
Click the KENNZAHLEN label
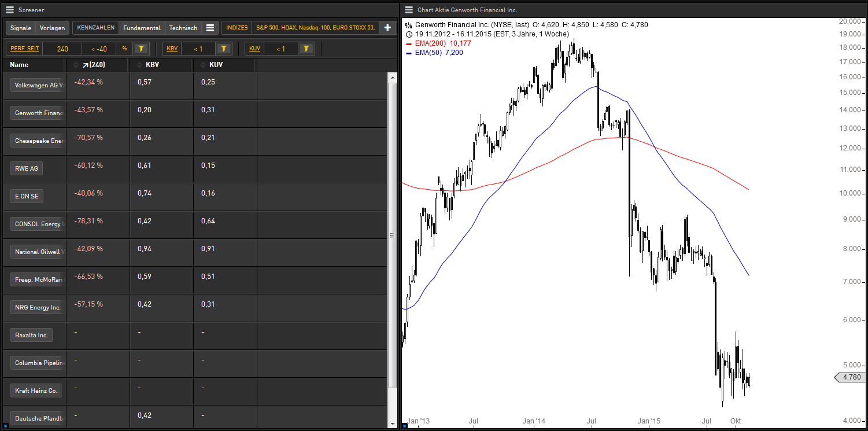coord(96,28)
